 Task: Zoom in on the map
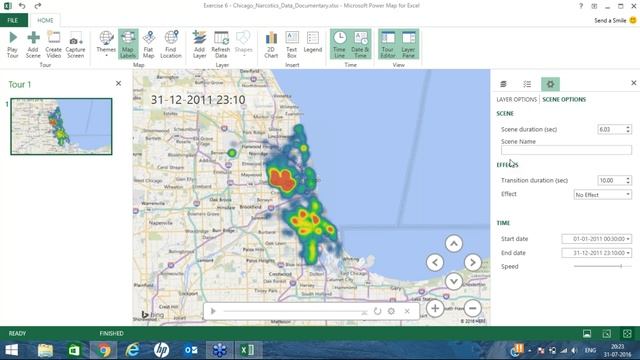click(435, 308)
